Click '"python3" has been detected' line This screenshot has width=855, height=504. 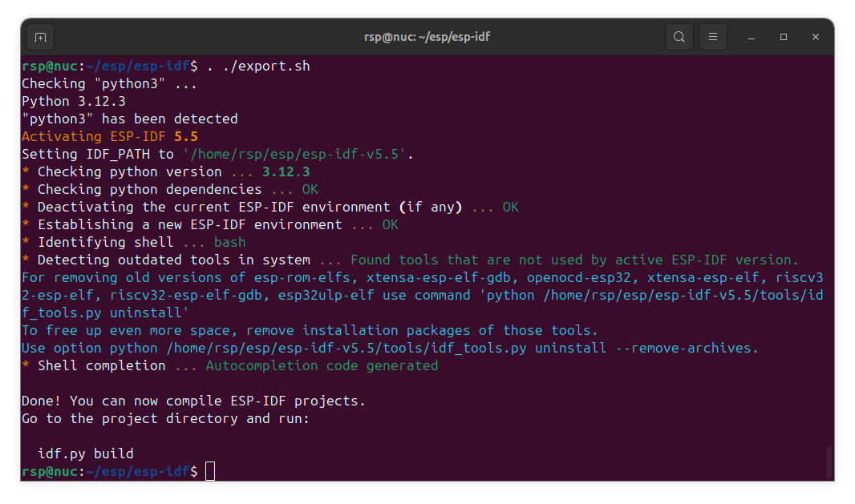(x=130, y=119)
